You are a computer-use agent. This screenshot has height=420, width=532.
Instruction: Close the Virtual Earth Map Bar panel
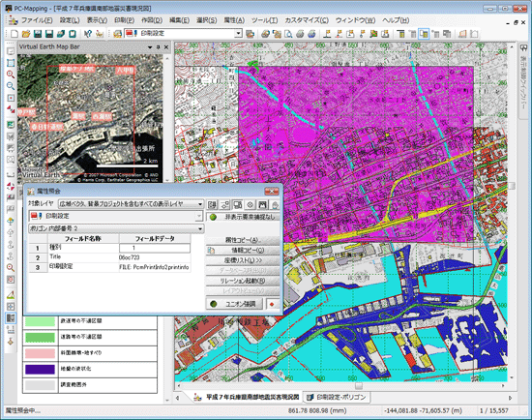tap(166, 47)
